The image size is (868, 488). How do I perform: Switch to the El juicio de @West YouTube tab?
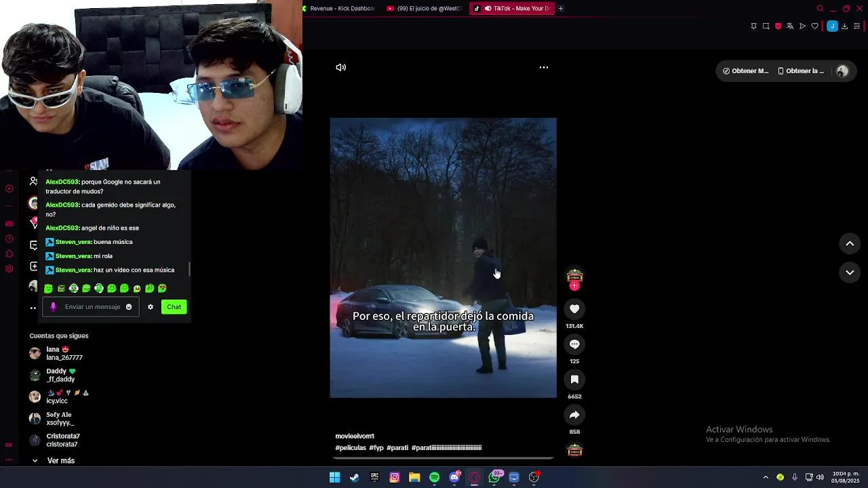pyautogui.click(x=424, y=8)
